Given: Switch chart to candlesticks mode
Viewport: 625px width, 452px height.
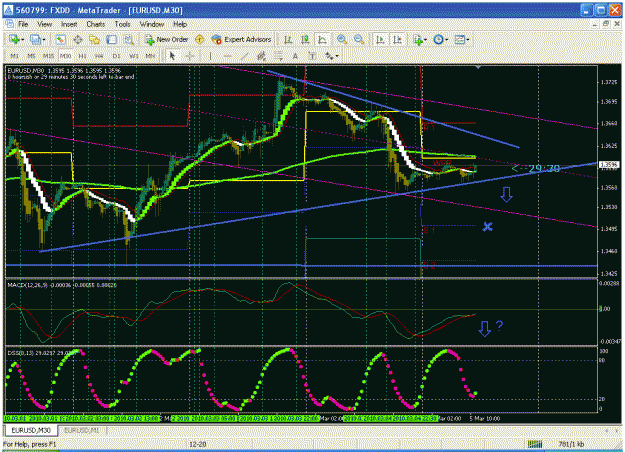Looking at the screenshot, I should tap(305, 39).
